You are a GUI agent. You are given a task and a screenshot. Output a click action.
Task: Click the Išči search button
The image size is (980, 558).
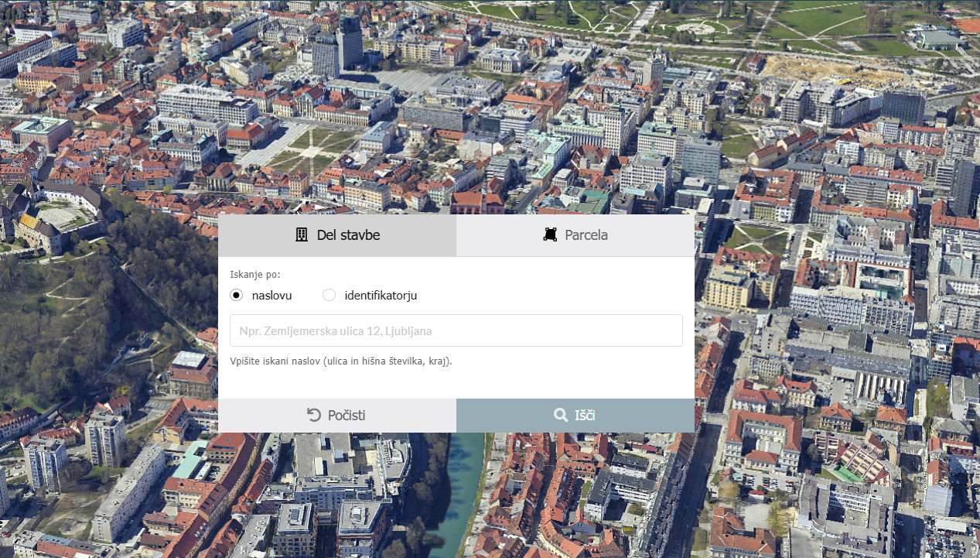pos(575,416)
